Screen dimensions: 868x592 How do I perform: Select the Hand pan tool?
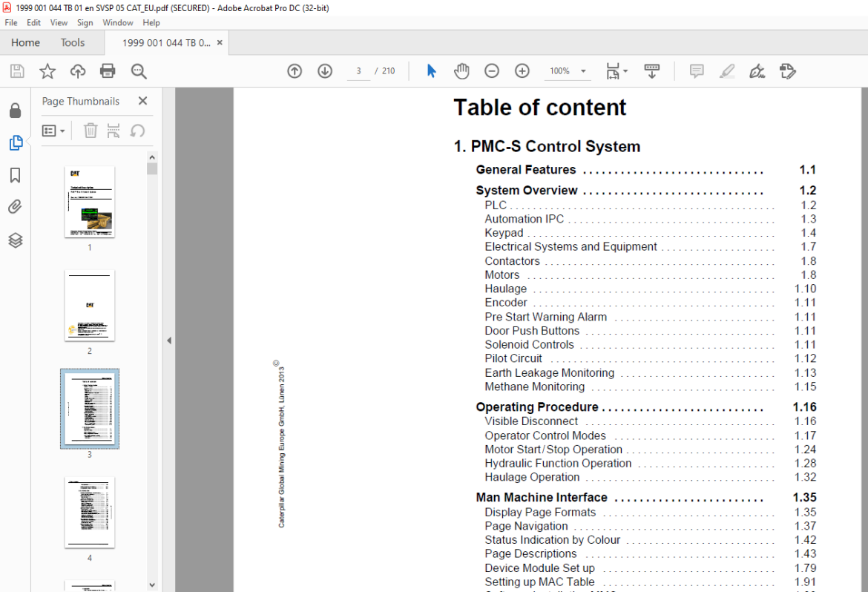point(461,71)
